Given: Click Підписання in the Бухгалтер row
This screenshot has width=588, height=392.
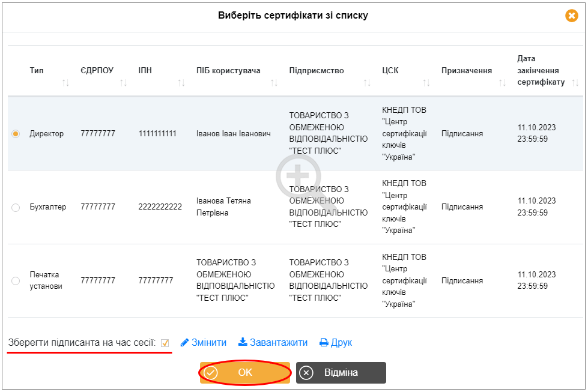Looking at the screenshot, I should pyautogui.click(x=462, y=207).
